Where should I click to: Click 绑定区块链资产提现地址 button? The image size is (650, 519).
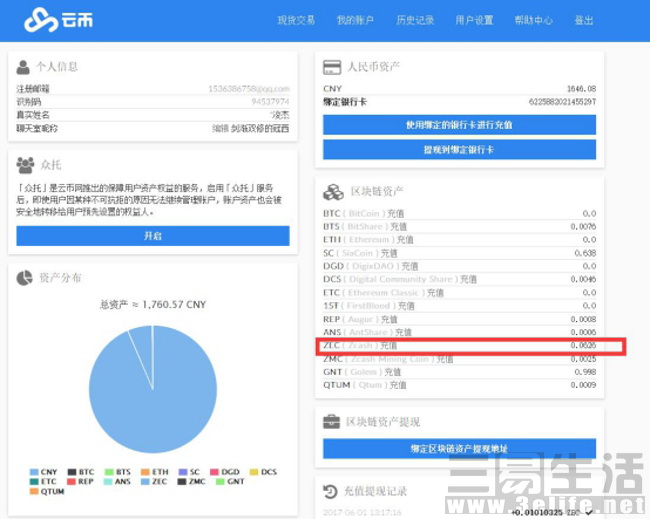pyautogui.click(x=459, y=449)
